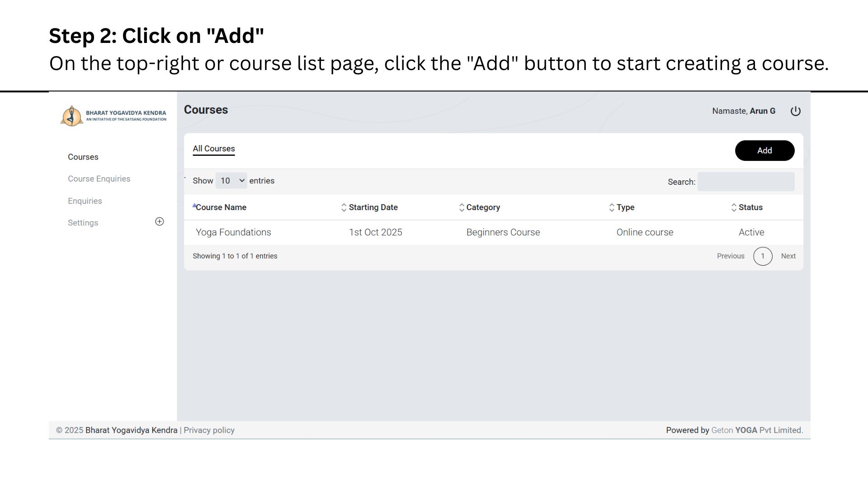Sort by Course Name column arrow

195,206
